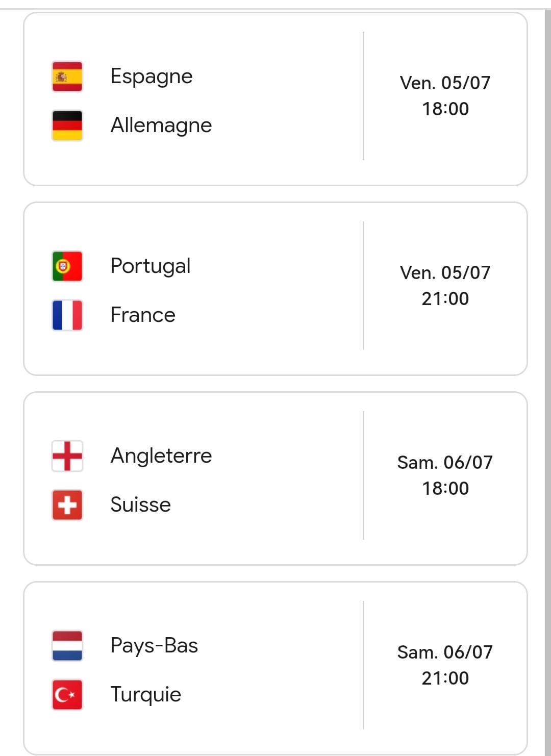Click the Germany flag icon
This screenshot has width=551, height=756.
click(x=67, y=125)
